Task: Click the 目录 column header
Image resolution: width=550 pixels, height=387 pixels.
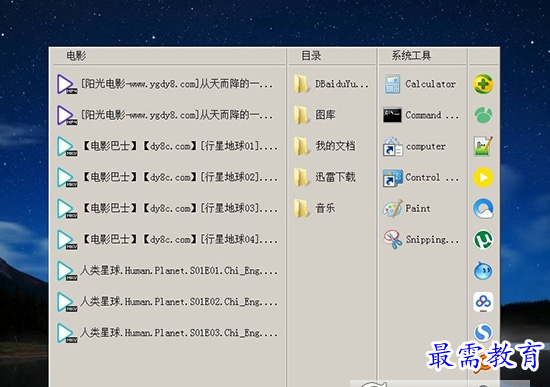Action: click(311, 56)
